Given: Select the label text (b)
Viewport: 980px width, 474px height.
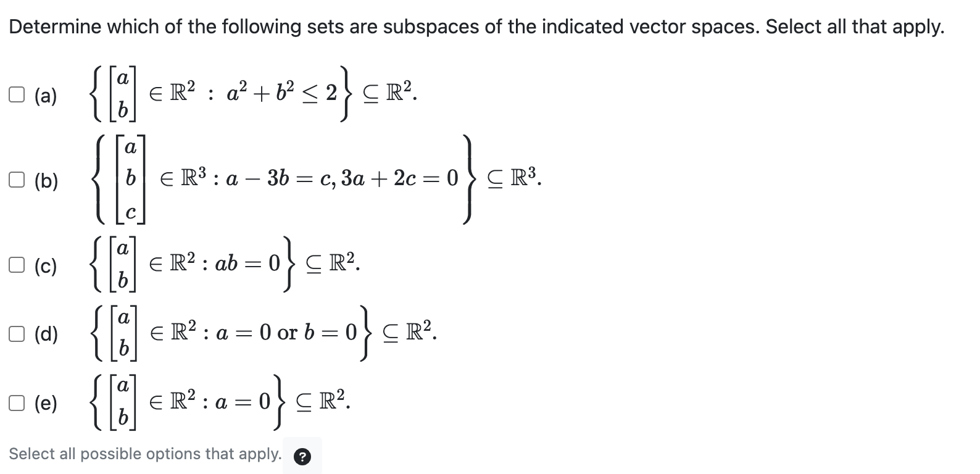Looking at the screenshot, I should point(45,181).
